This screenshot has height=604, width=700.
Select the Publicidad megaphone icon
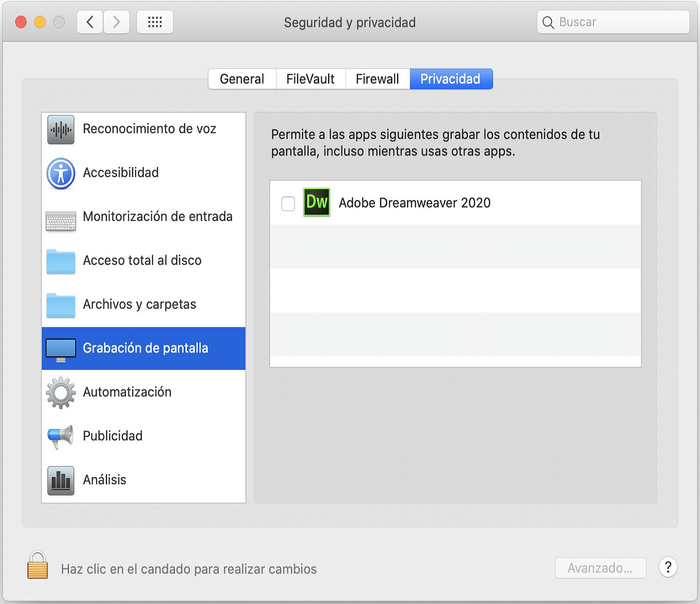pyautogui.click(x=61, y=436)
